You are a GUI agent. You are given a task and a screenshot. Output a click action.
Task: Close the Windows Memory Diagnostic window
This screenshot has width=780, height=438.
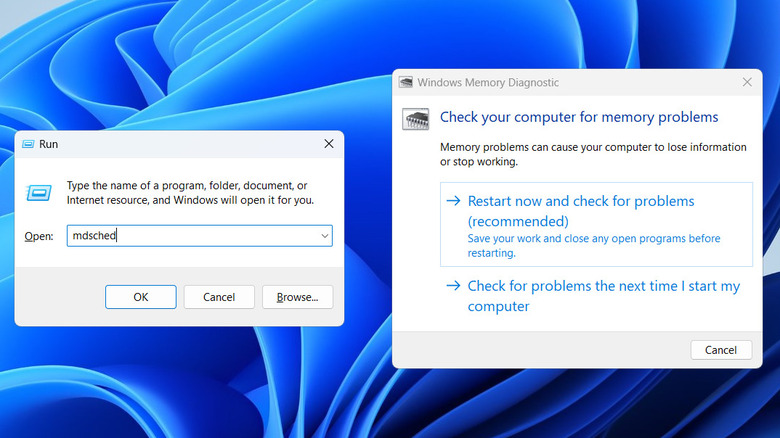click(747, 82)
